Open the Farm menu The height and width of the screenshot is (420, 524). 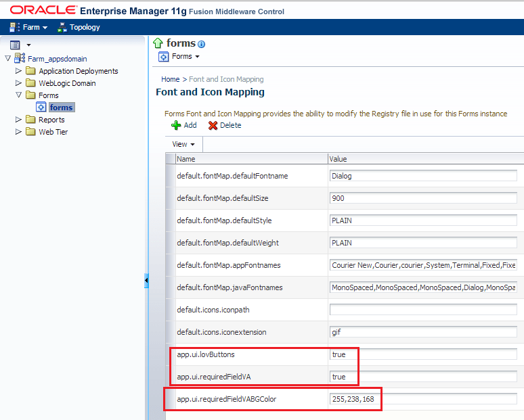click(x=35, y=27)
